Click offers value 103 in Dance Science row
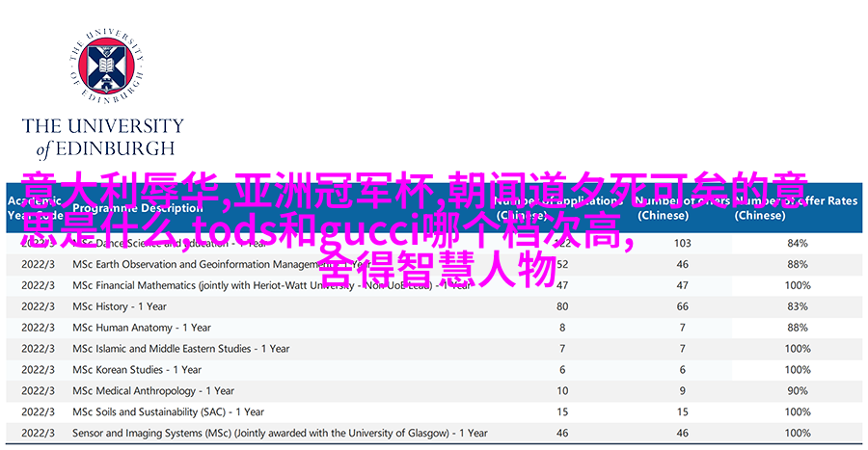The image size is (868, 450). [x=683, y=243]
